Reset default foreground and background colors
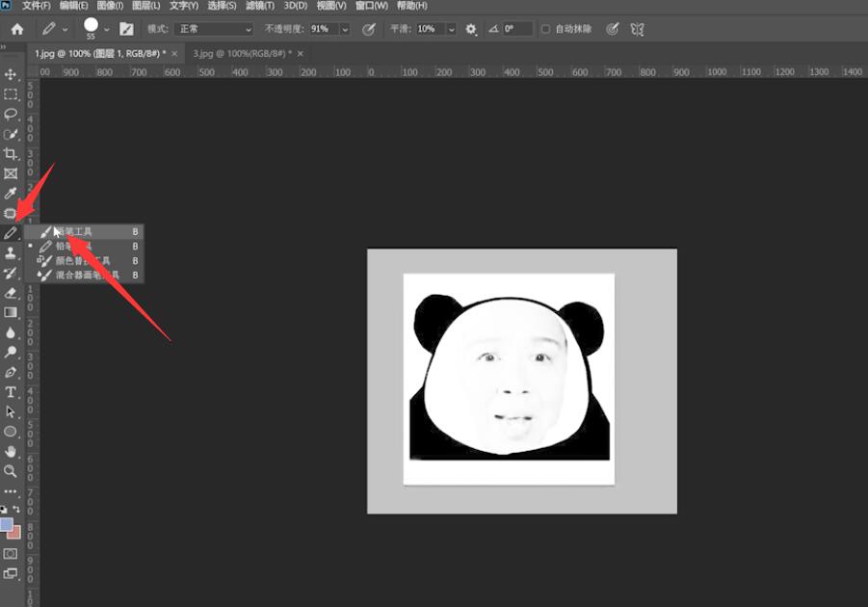Image resolution: width=868 pixels, height=607 pixels. tap(4, 510)
